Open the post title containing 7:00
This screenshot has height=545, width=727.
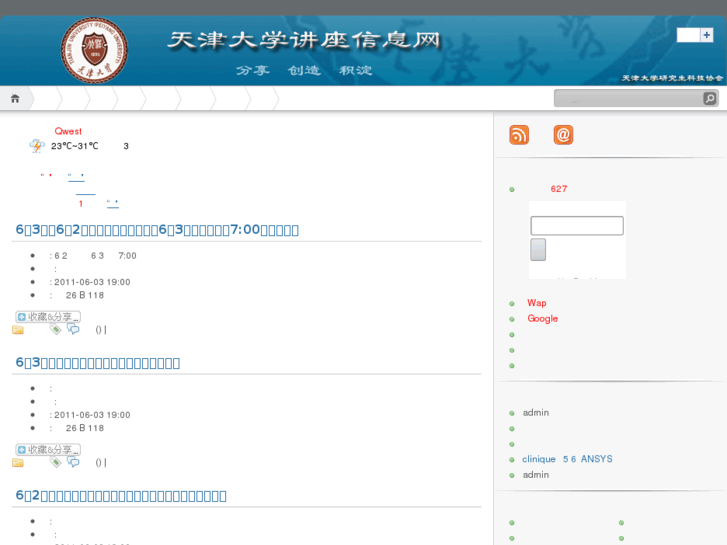[157, 230]
